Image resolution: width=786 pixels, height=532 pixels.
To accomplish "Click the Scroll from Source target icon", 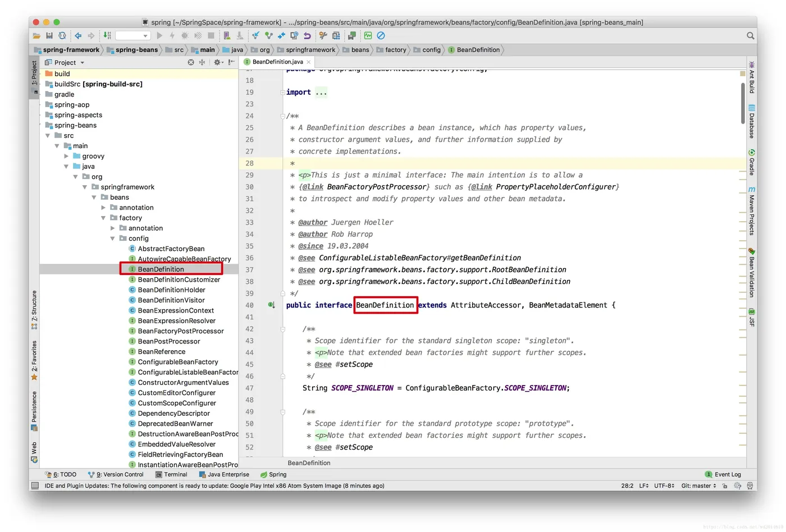I will 191,62.
